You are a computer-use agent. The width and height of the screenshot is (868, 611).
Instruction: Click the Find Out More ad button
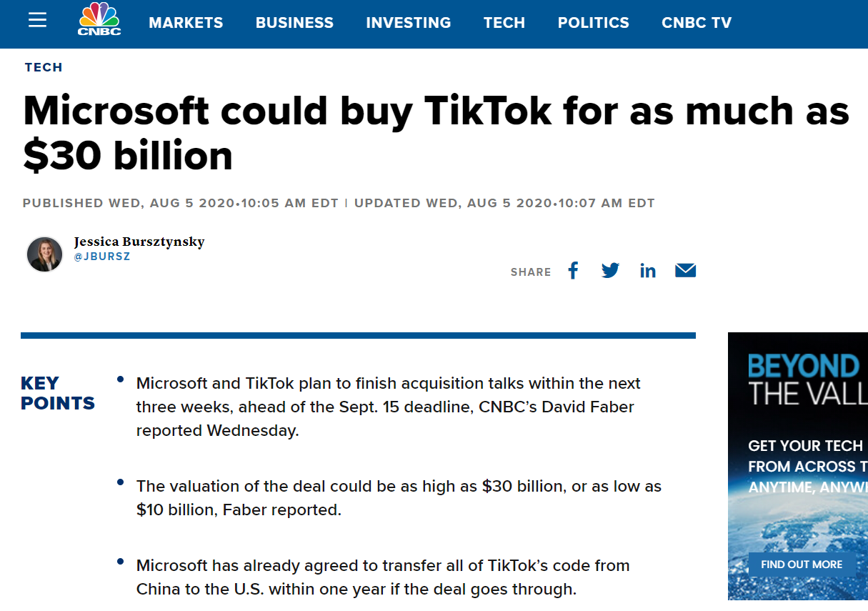click(802, 565)
